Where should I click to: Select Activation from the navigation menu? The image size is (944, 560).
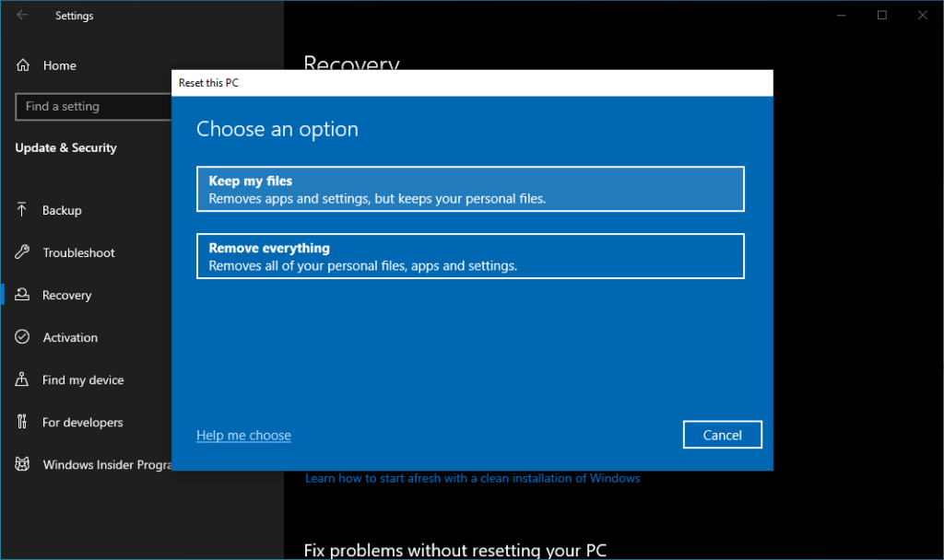70,337
